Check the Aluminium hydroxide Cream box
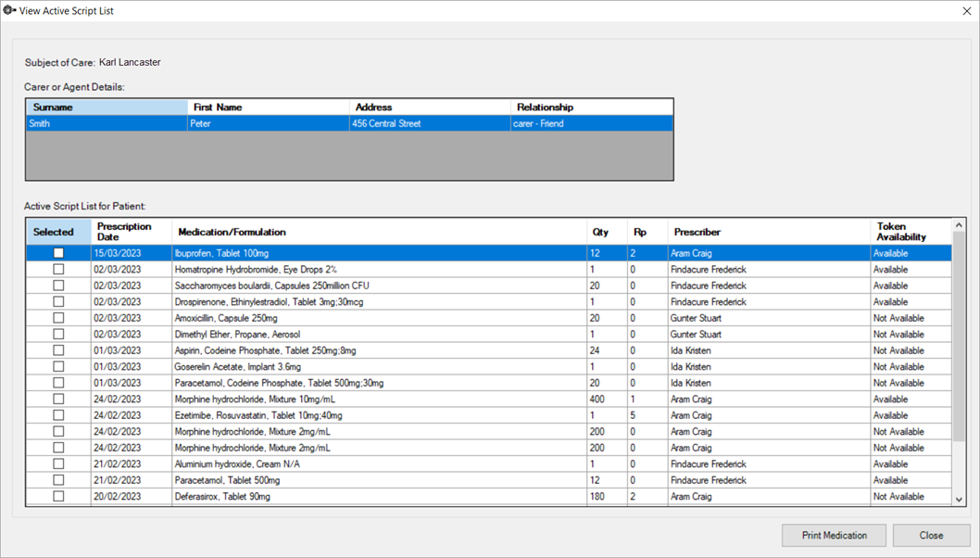The width and height of the screenshot is (980, 558). point(58,463)
